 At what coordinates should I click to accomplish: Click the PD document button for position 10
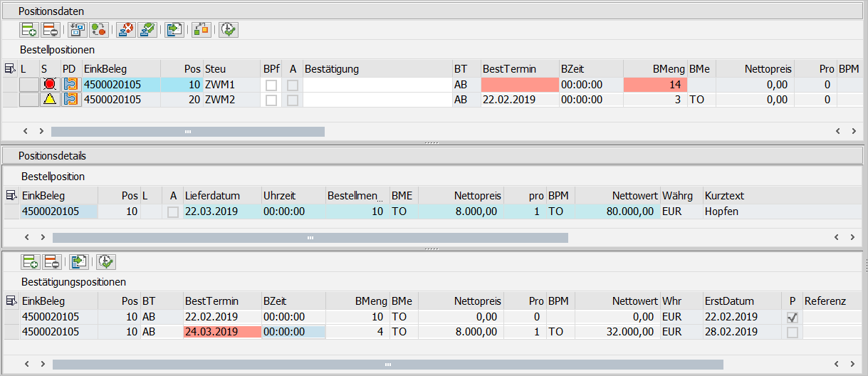pos(70,85)
